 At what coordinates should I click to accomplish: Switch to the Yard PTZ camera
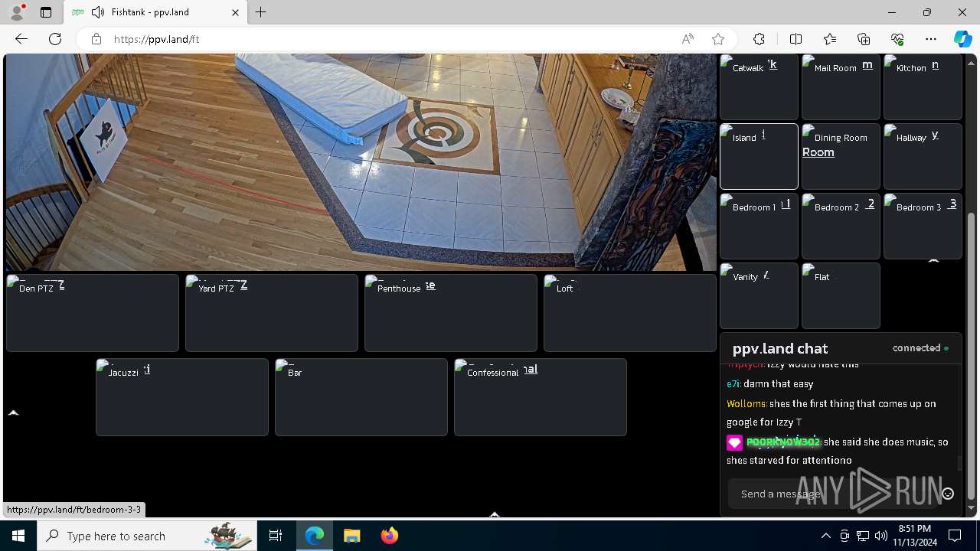coord(272,313)
